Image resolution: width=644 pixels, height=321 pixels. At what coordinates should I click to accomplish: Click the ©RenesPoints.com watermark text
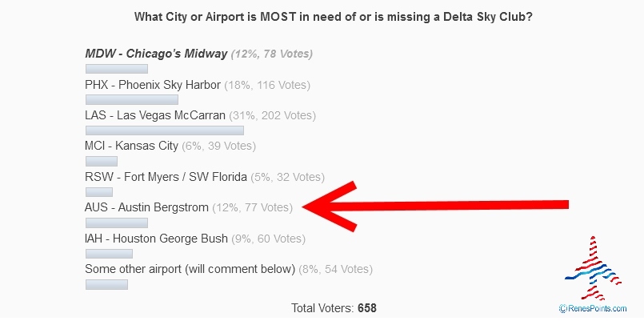pyautogui.click(x=593, y=307)
